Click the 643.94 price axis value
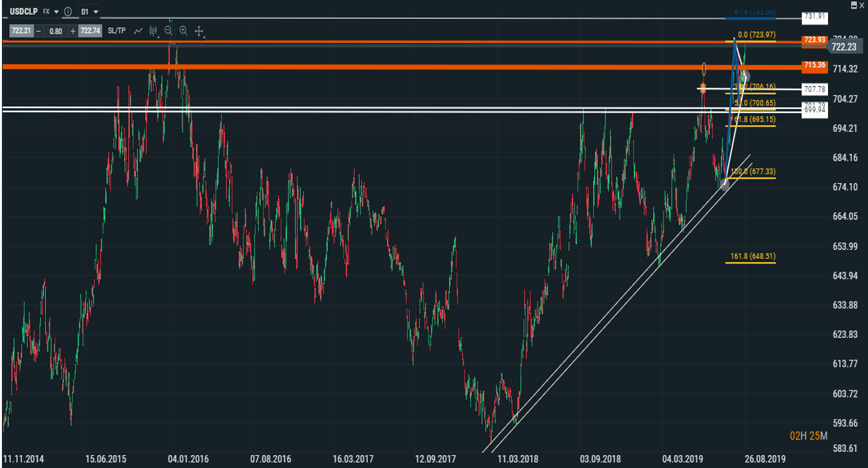Image resolution: width=868 pixels, height=468 pixels. tap(844, 276)
